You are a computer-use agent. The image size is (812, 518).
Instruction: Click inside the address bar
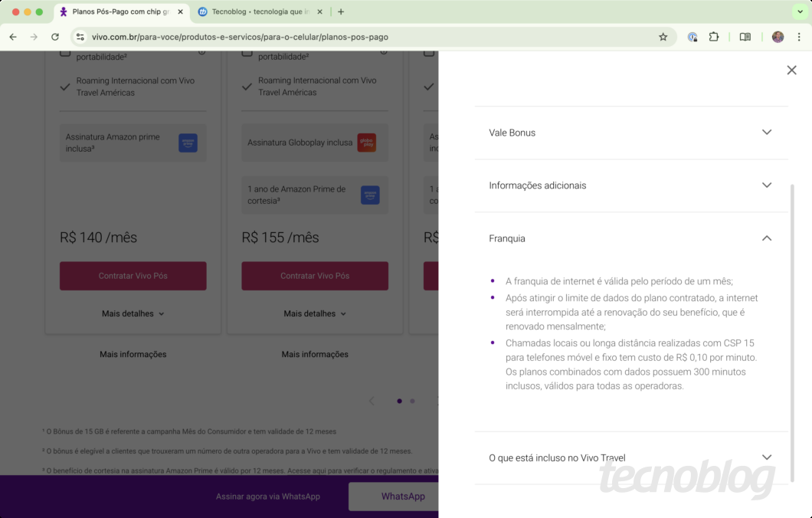tap(306, 37)
